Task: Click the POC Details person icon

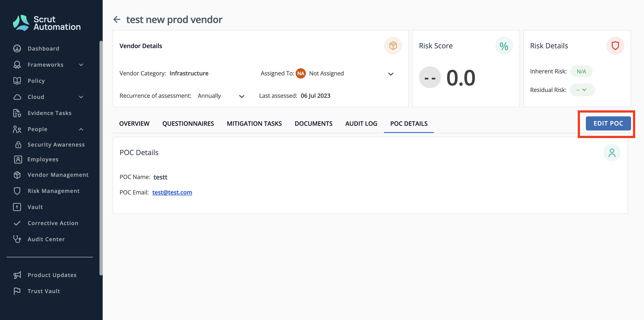Action: [612, 152]
